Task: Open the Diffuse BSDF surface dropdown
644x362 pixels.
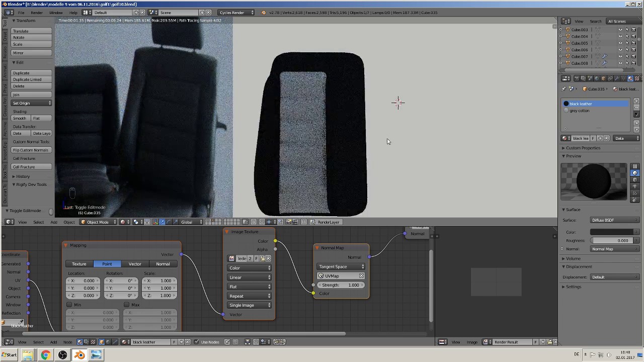Action: (615, 220)
